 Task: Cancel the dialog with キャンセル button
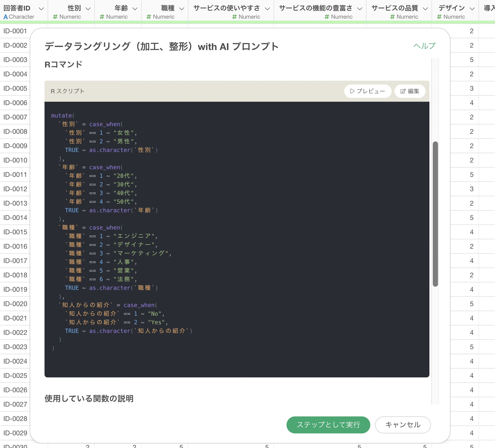tap(402, 425)
